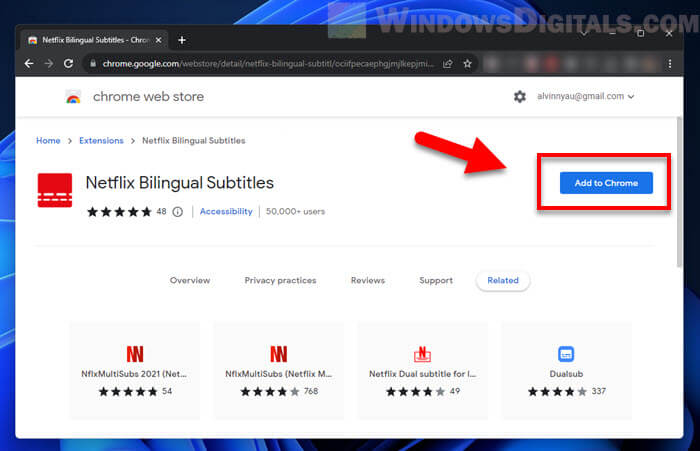Click the five-star rating of the extension
This screenshot has height=451, width=700.
(x=120, y=212)
